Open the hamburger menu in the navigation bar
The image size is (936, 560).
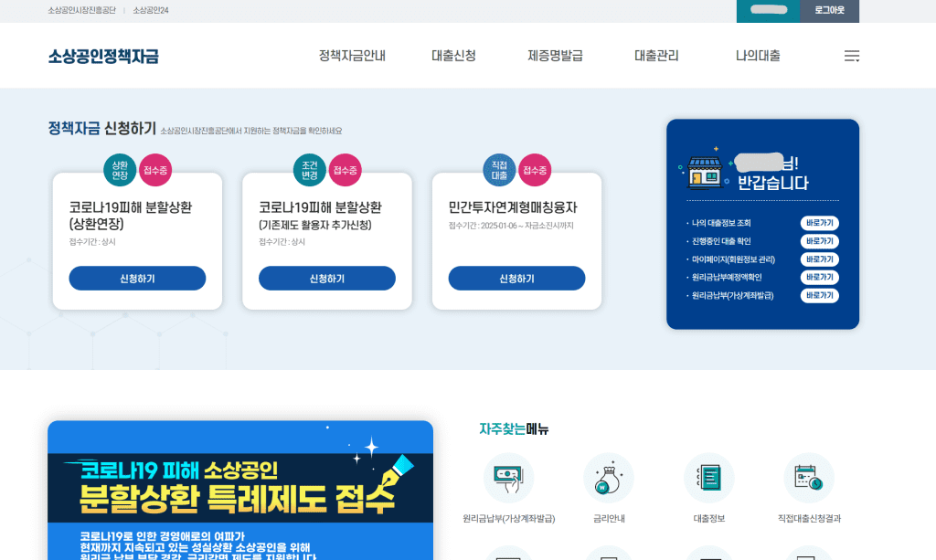pyautogui.click(x=851, y=56)
